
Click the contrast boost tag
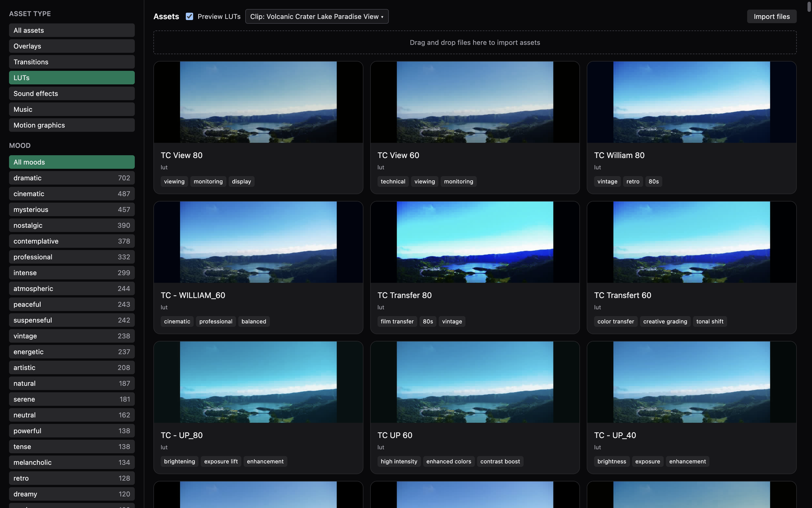pos(500,461)
